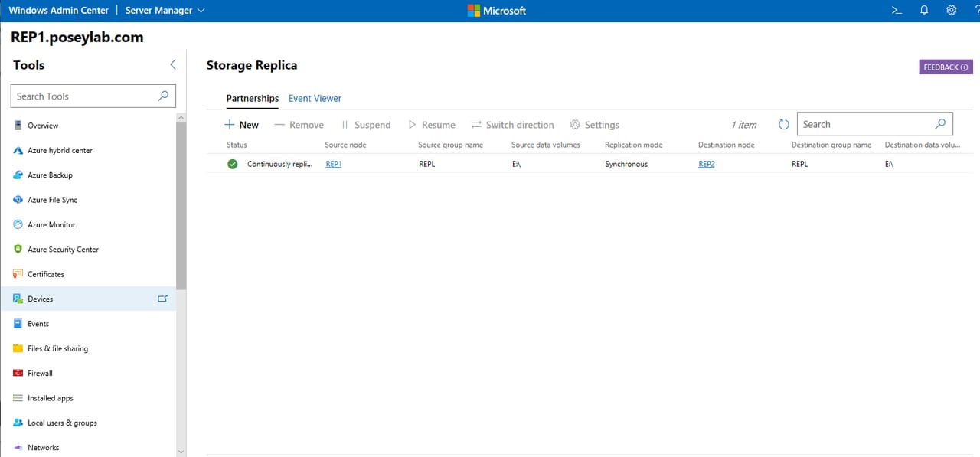This screenshot has height=457, width=980.
Task: Switch direction of the replication
Action: coord(512,124)
